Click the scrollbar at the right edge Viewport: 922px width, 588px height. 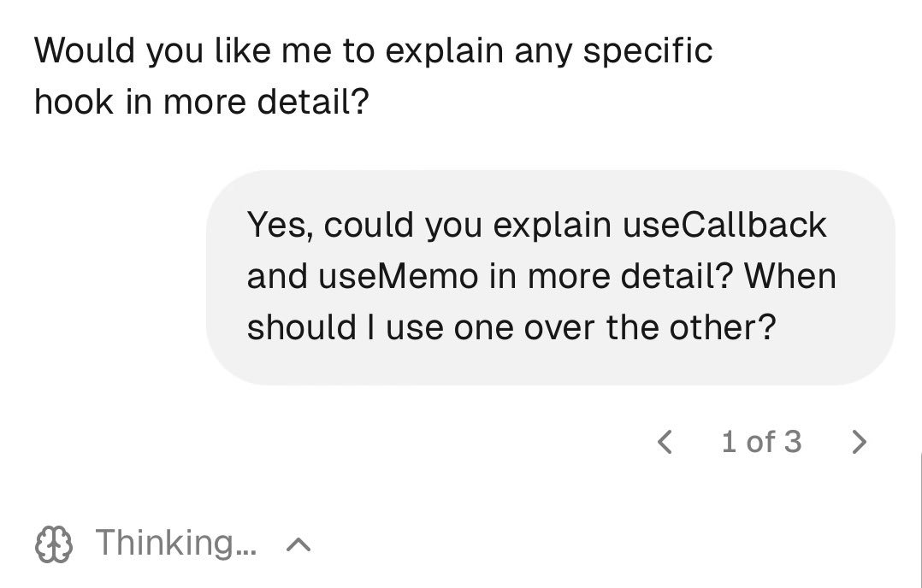click(920, 520)
